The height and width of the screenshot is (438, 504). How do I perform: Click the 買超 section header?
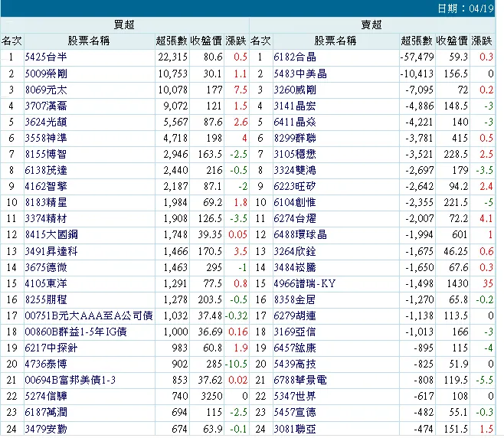124,25
